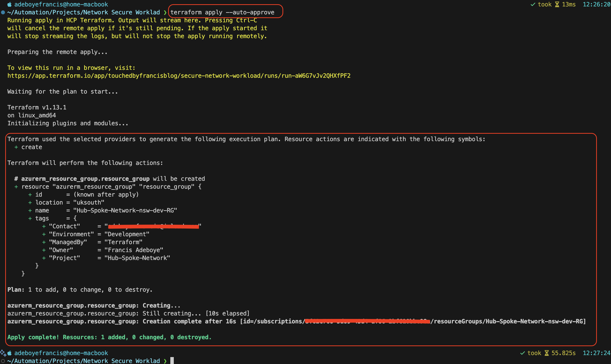Open the app.terraform.io run URL
Image resolution: width=611 pixels, height=364 pixels.
click(179, 76)
